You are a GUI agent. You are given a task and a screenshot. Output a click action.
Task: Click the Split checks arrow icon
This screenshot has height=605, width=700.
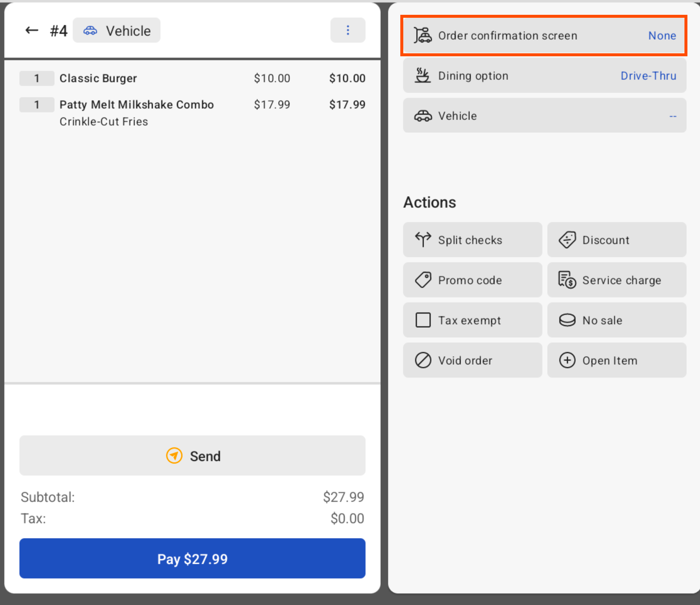tap(423, 240)
